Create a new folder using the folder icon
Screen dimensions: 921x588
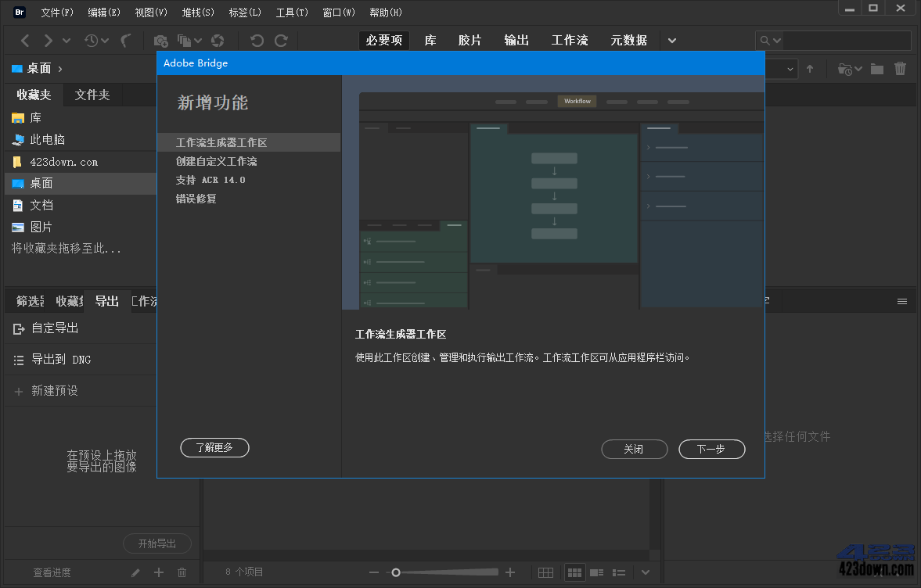click(876, 68)
